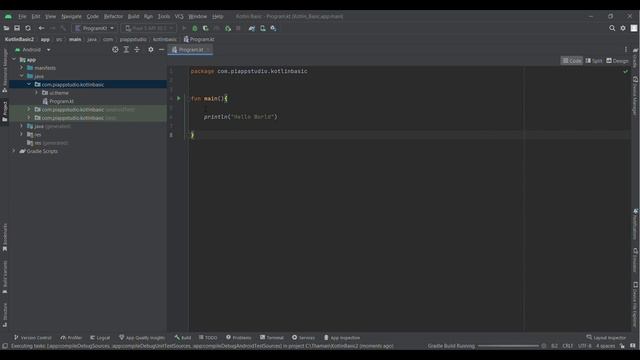Open the Terminal tool window
The height and width of the screenshot is (360, 640).
click(272, 338)
